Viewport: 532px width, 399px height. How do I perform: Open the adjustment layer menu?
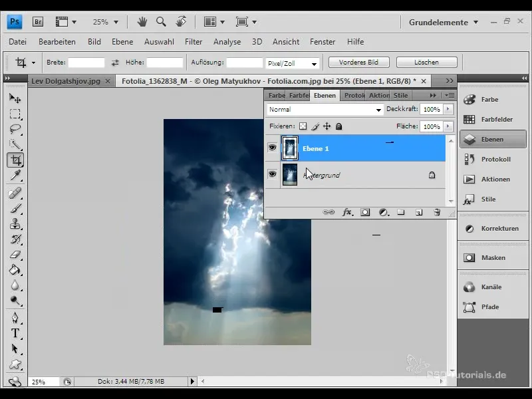click(384, 212)
